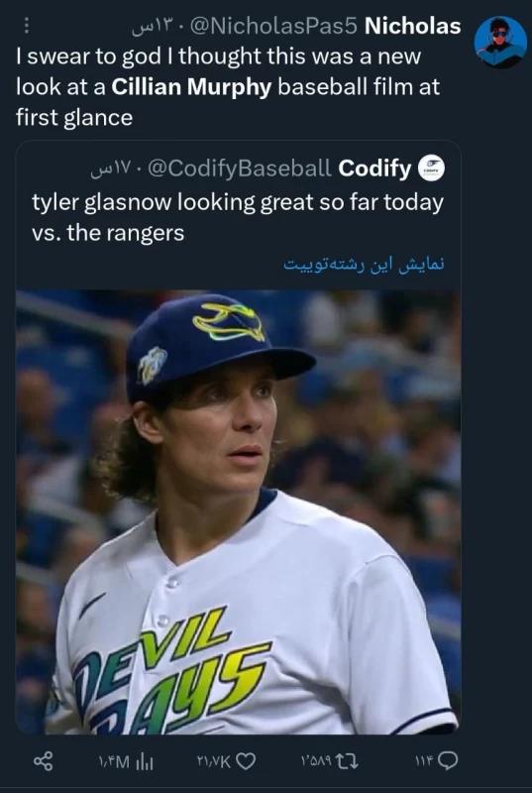The image size is (532, 793).
Task: Reply using the speech bubble icon
Action: 449,760
